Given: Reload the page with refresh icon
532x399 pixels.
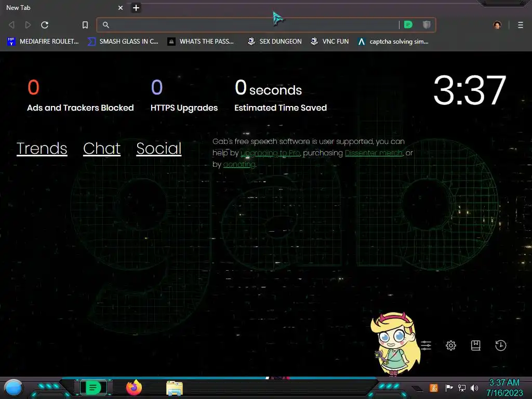Looking at the screenshot, I should tap(45, 25).
